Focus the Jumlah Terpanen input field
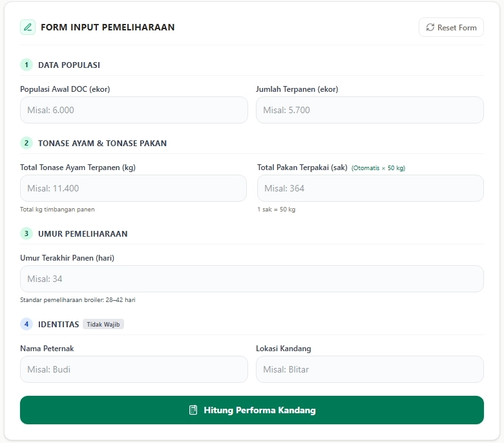Screen dimensions: 504x443 click(370, 110)
